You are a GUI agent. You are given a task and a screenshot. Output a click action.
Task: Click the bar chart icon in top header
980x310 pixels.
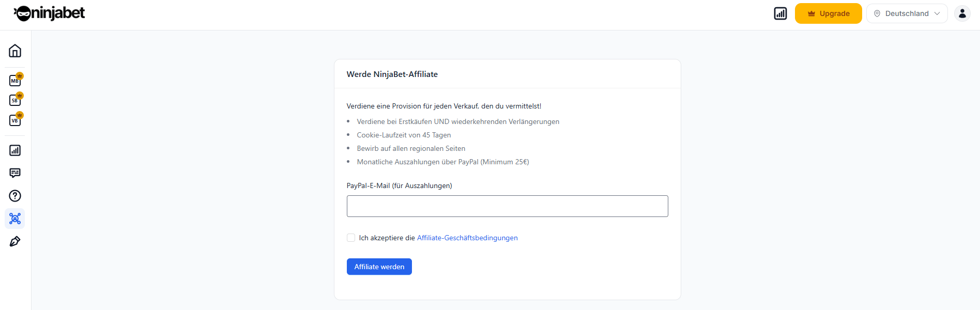[x=780, y=13]
